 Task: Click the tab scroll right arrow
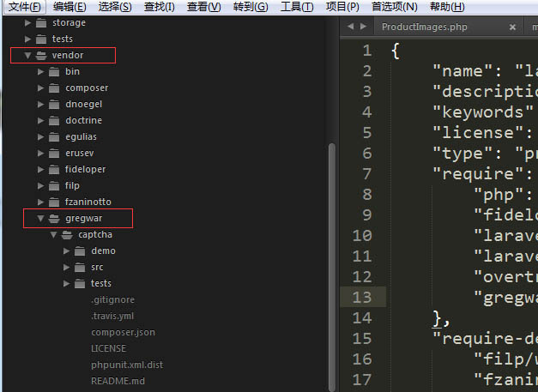tap(364, 27)
